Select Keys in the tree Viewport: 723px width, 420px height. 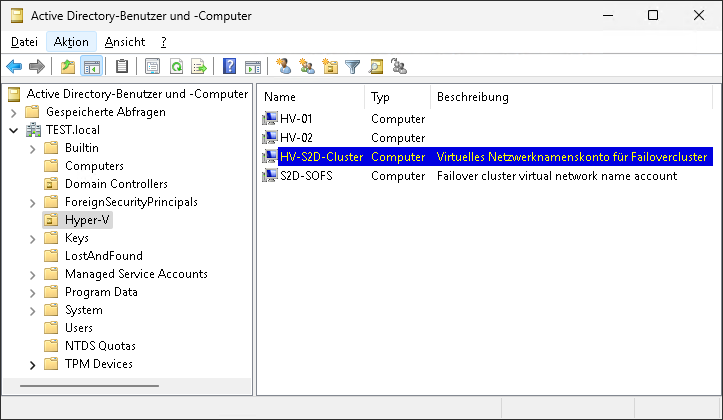(77, 238)
